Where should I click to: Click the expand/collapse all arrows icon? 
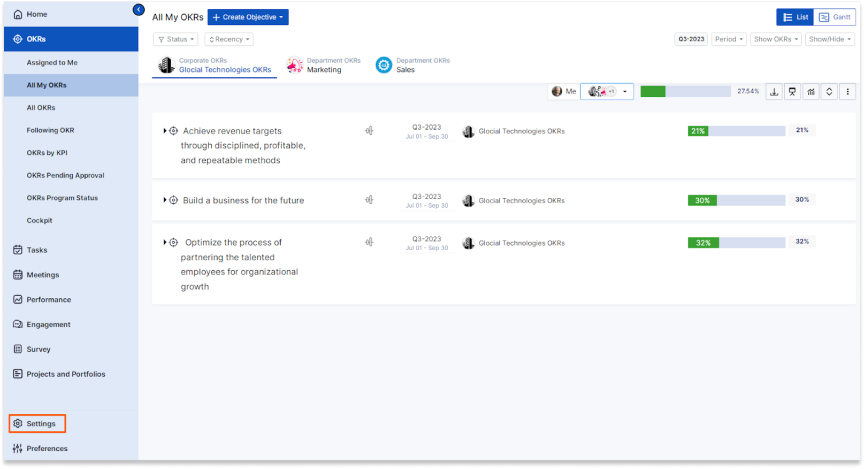[829, 92]
